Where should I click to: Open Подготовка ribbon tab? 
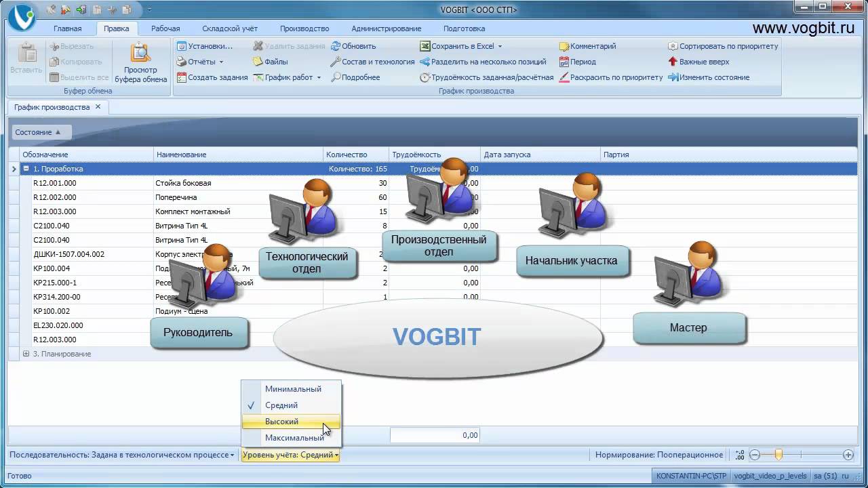coord(464,28)
